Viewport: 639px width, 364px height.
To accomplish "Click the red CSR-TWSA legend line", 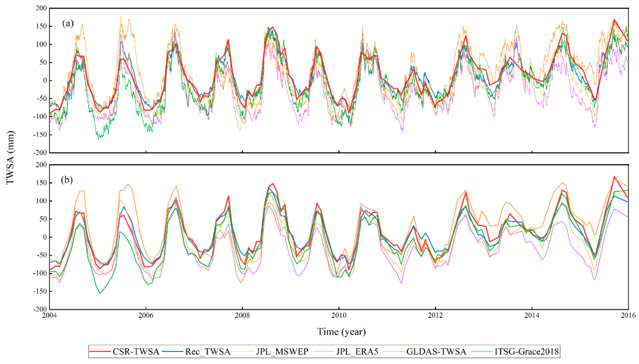I will point(100,351).
